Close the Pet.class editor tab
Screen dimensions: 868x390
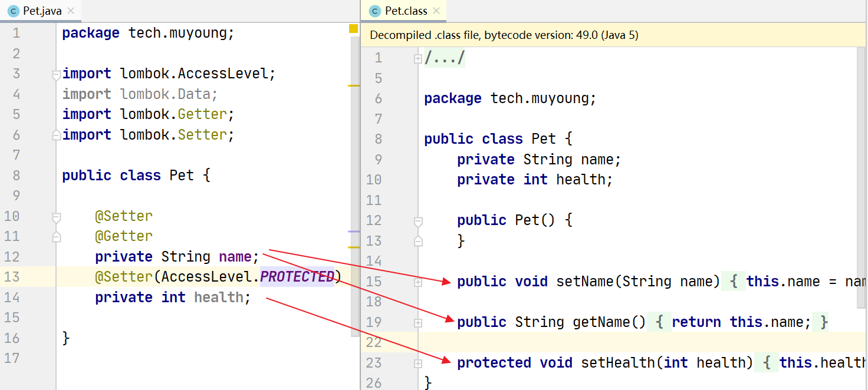[x=437, y=11]
